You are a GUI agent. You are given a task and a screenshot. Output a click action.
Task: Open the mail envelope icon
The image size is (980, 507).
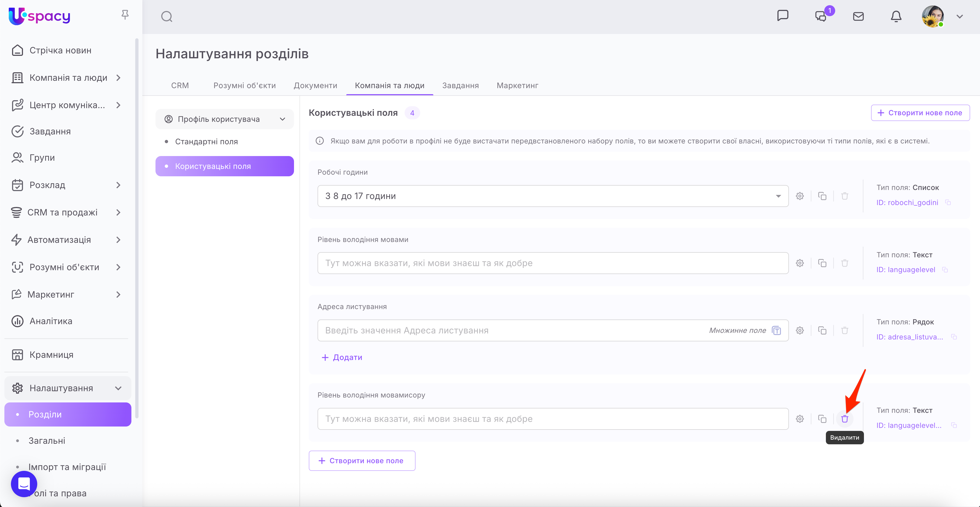[x=858, y=16]
